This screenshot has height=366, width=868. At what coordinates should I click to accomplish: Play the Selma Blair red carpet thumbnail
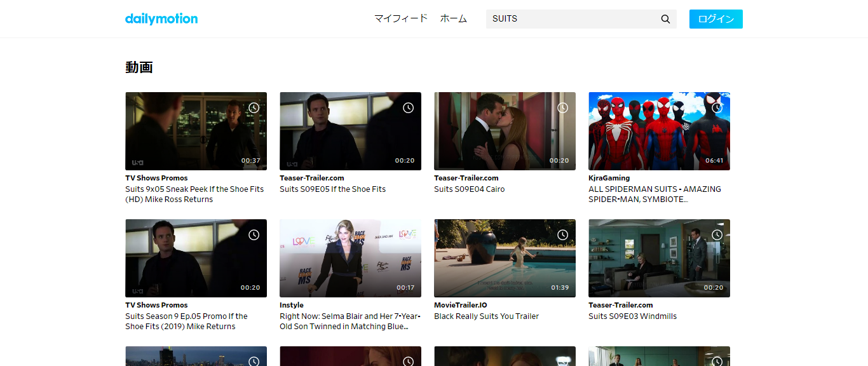(x=350, y=258)
